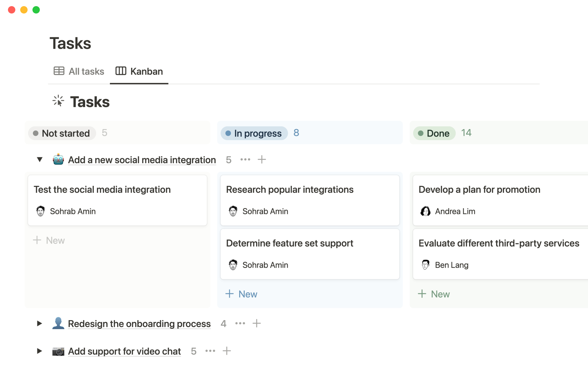Open options for video chat group
The image size is (588, 368).
(x=210, y=351)
